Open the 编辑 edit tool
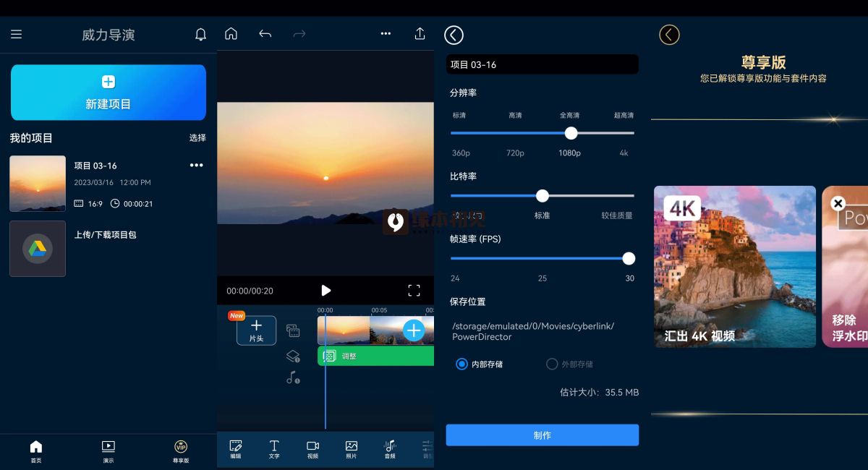The height and width of the screenshot is (470, 868). point(236,449)
